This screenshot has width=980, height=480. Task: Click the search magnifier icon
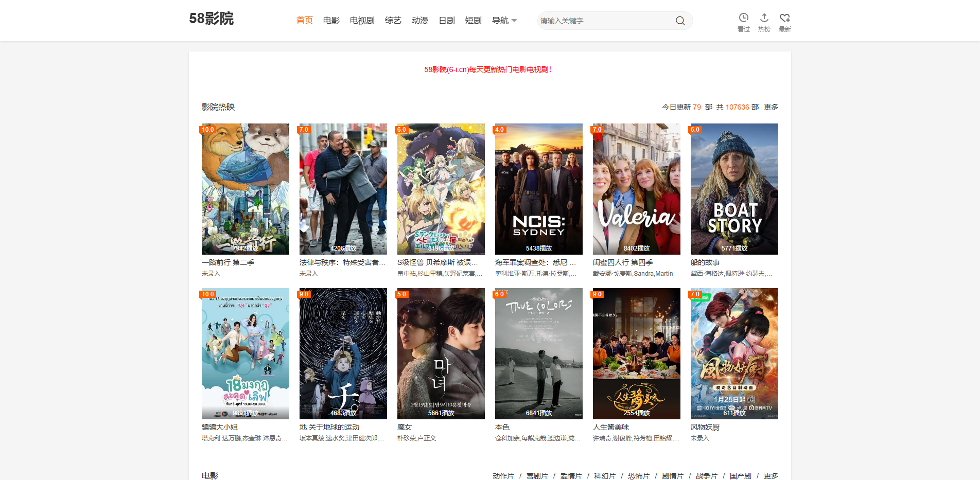[x=680, y=21]
